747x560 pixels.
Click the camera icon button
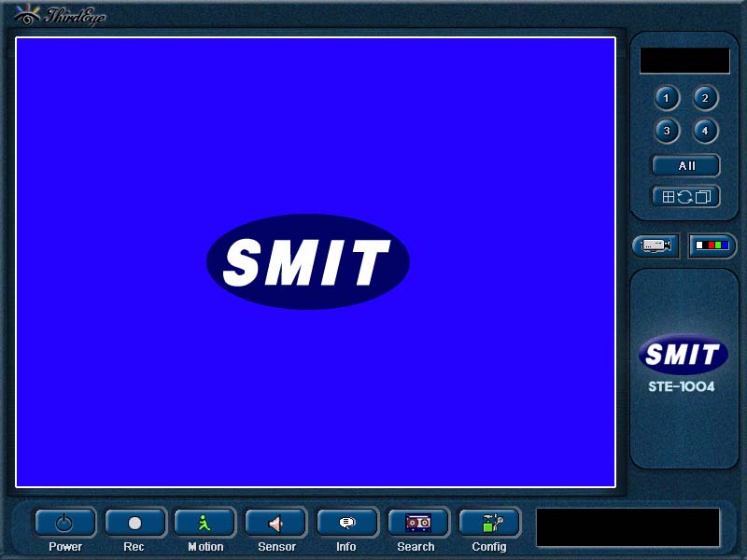[655, 245]
